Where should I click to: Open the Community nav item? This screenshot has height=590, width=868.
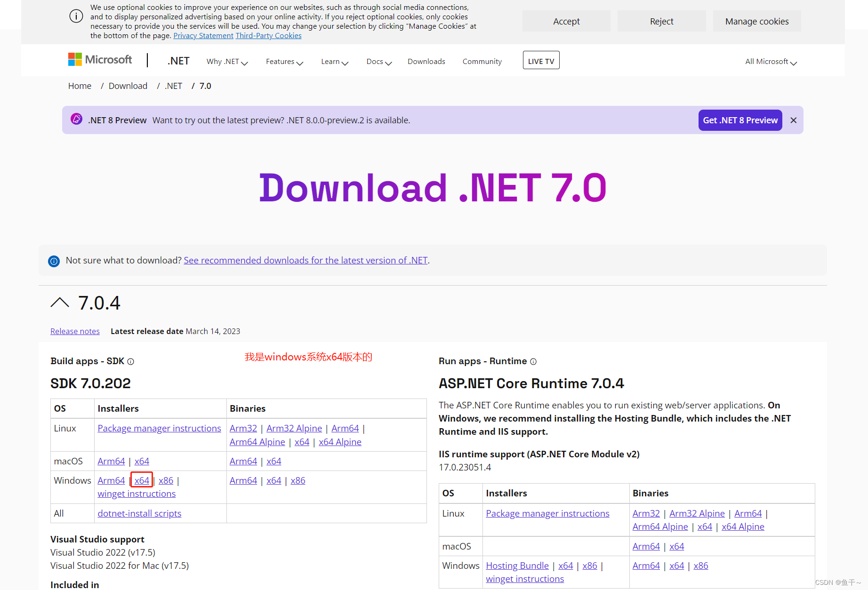(482, 62)
